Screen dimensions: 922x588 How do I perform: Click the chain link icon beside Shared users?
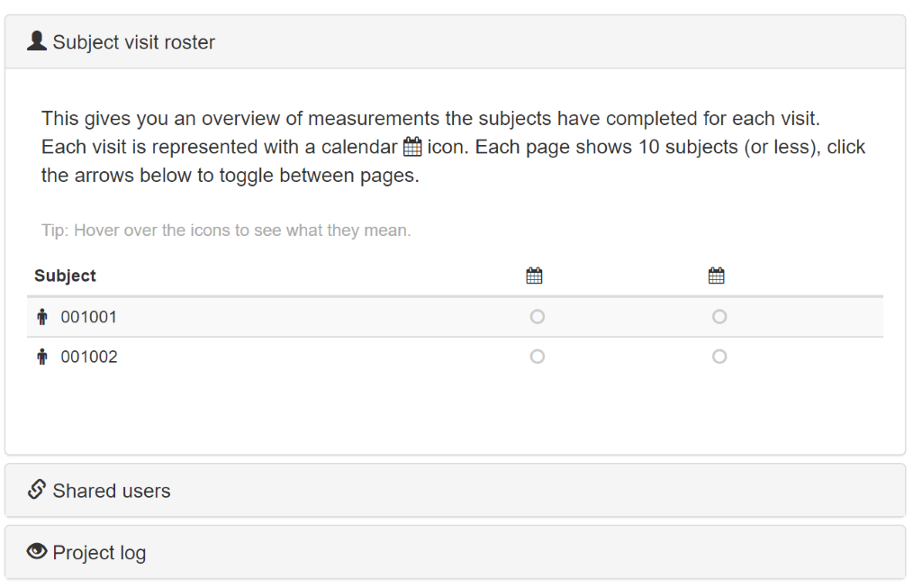coord(36,489)
